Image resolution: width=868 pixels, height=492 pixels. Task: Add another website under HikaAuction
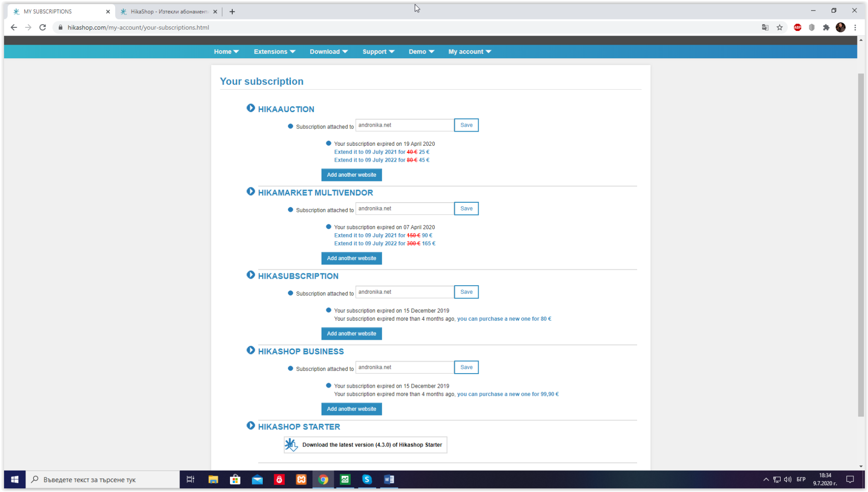(x=352, y=175)
